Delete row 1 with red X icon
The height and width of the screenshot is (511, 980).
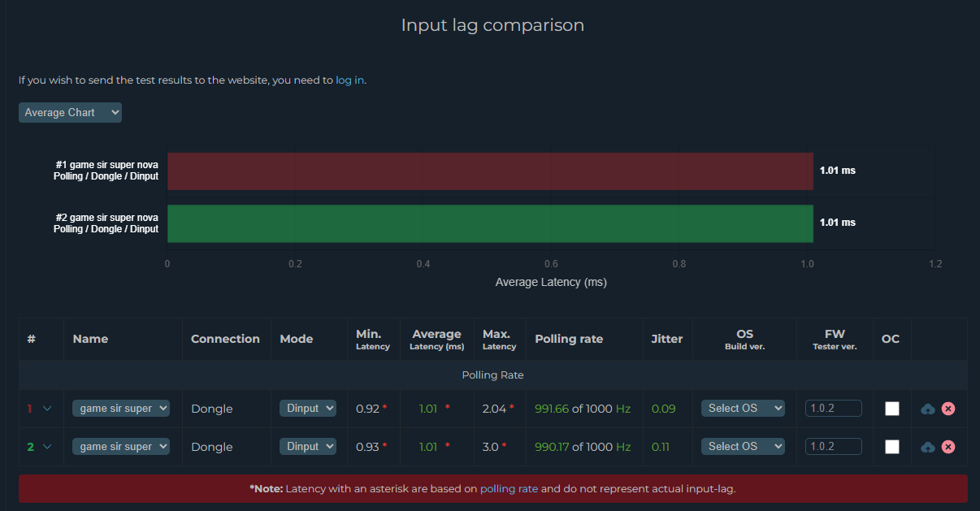947,409
